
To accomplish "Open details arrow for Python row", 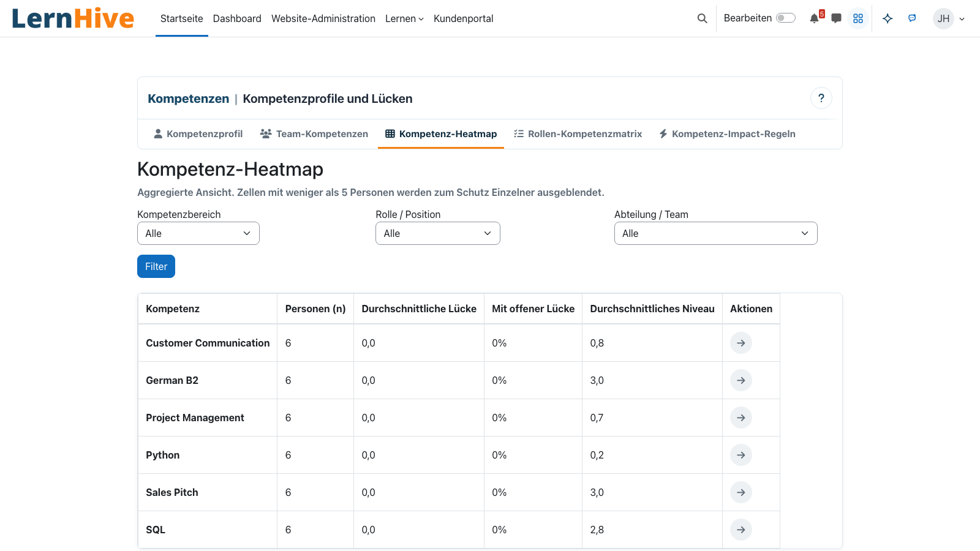I will pyautogui.click(x=741, y=455).
